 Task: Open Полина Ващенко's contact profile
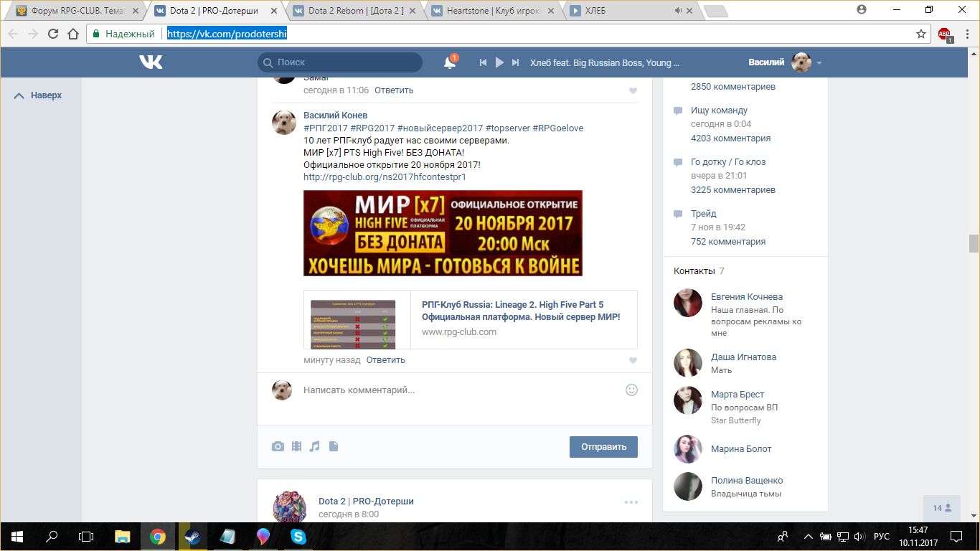(747, 481)
